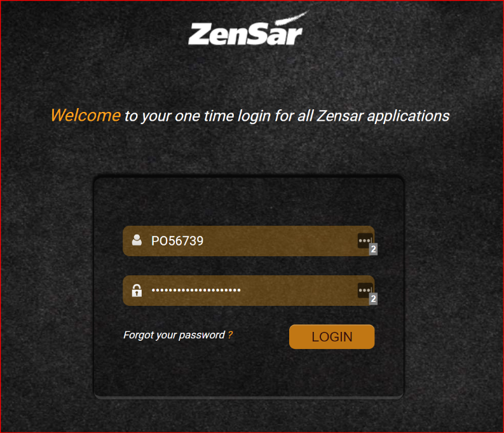Click the Zensar logo at the top
Screen dimensions: 504x433
point(245,31)
